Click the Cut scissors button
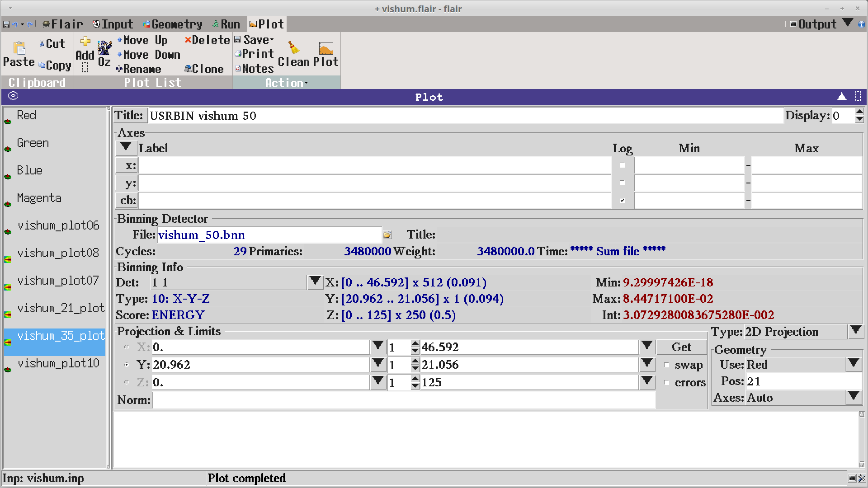Image resolution: width=868 pixels, height=488 pixels. (52, 44)
